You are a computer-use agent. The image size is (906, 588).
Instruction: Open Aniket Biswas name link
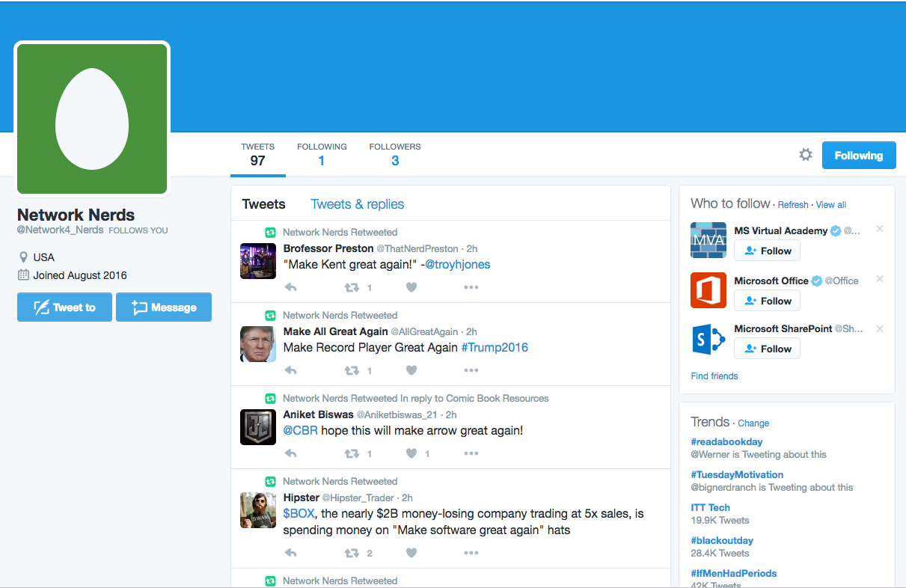click(319, 414)
